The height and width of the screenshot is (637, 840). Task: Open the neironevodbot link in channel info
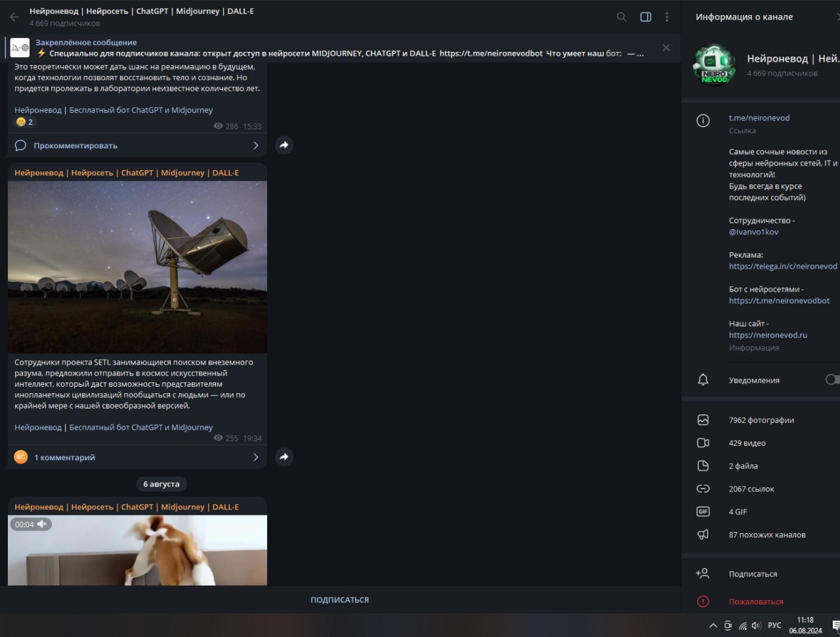point(779,301)
